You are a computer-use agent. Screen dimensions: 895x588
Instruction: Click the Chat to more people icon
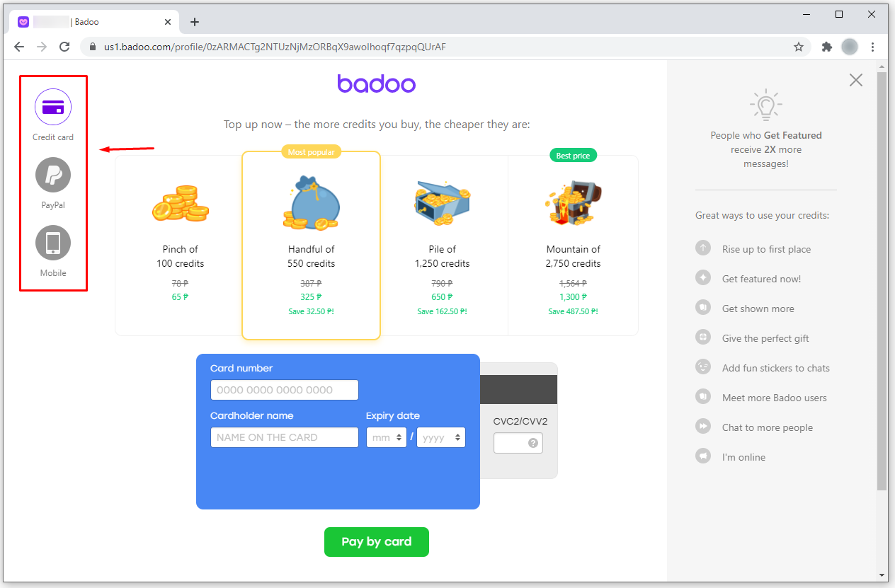coord(703,427)
